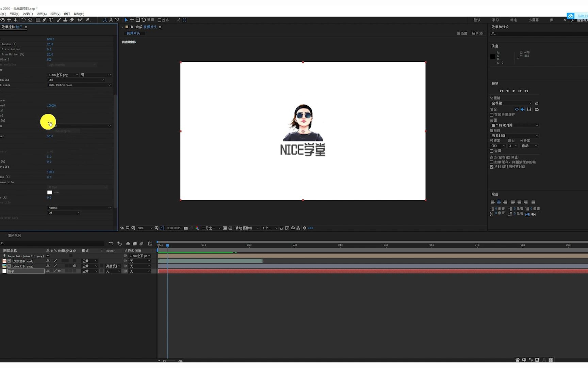Play the preview with the play button
This screenshot has height=368, width=588.
[x=514, y=91]
